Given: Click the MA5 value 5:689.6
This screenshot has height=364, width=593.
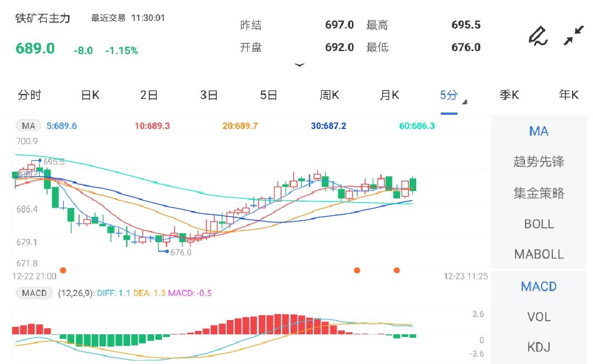Looking at the screenshot, I should pyautogui.click(x=61, y=126).
